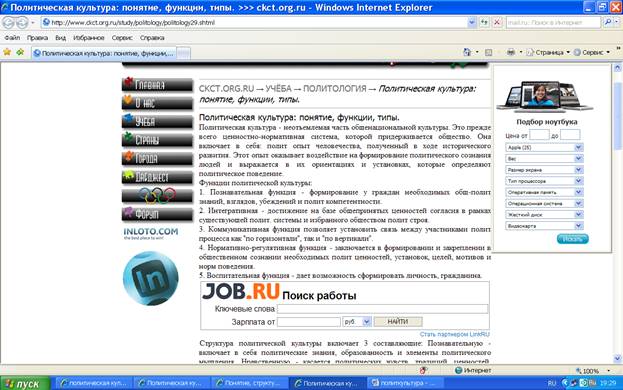Open the Избранное menu
The image size is (623, 390).
coord(89,38)
